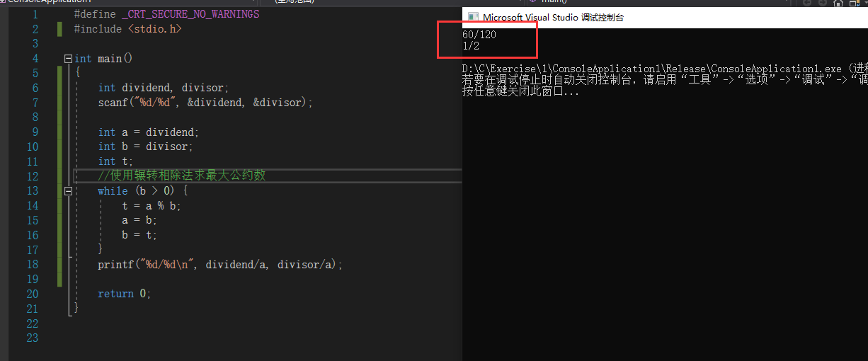Screen dimensions: 868x361
Task: Click the 按任意键关闭此窗口 console message
Action: coord(520,91)
